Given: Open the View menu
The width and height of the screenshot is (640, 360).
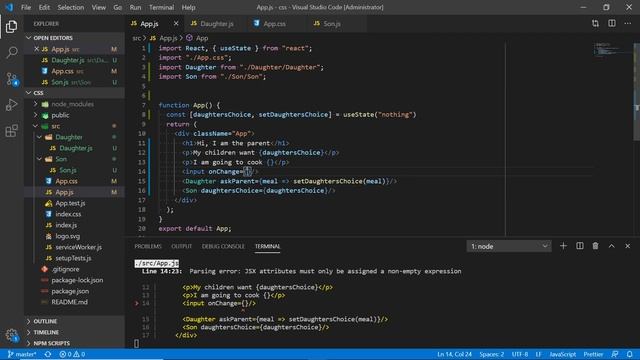Looking at the screenshot, I should [98, 7].
